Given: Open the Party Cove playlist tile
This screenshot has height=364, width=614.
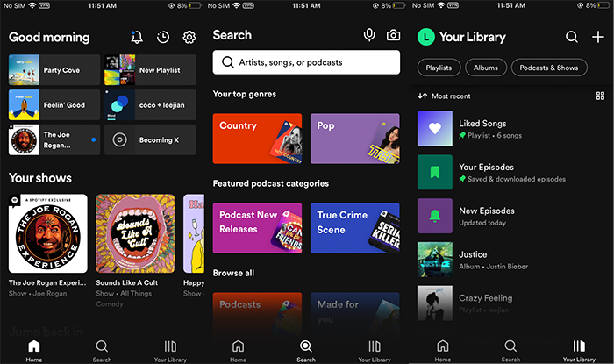Looking at the screenshot, I should pyautogui.click(x=54, y=69).
